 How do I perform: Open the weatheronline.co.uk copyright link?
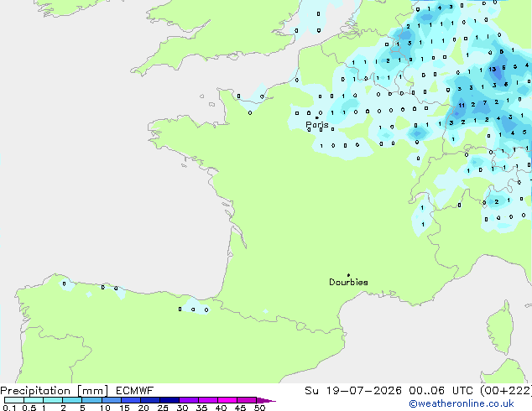tap(462, 403)
